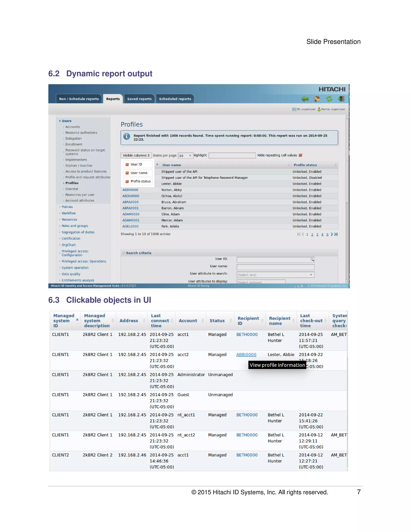This screenshot has width=411, height=532.
Task: Click next page arrow in pagination
Action: tap(332, 234)
